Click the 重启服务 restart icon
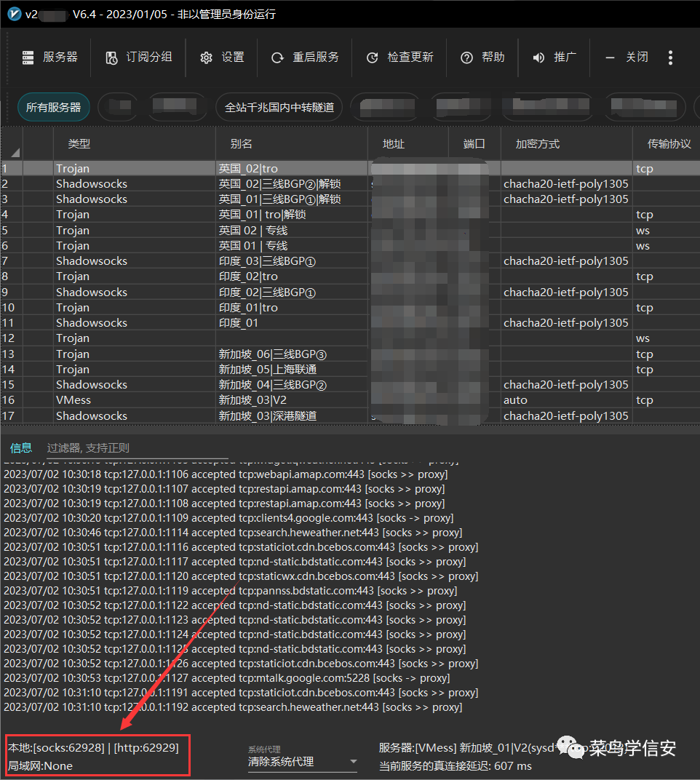The width and height of the screenshot is (700, 780). (x=277, y=57)
